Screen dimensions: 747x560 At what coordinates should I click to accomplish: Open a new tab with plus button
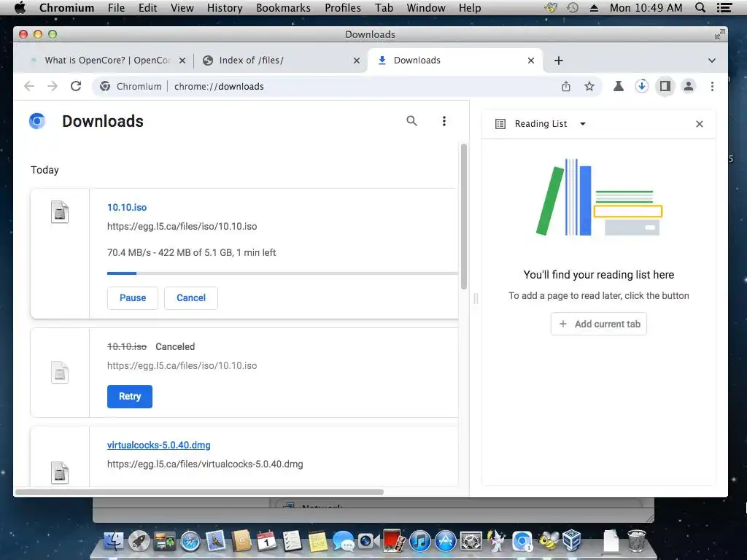point(559,61)
